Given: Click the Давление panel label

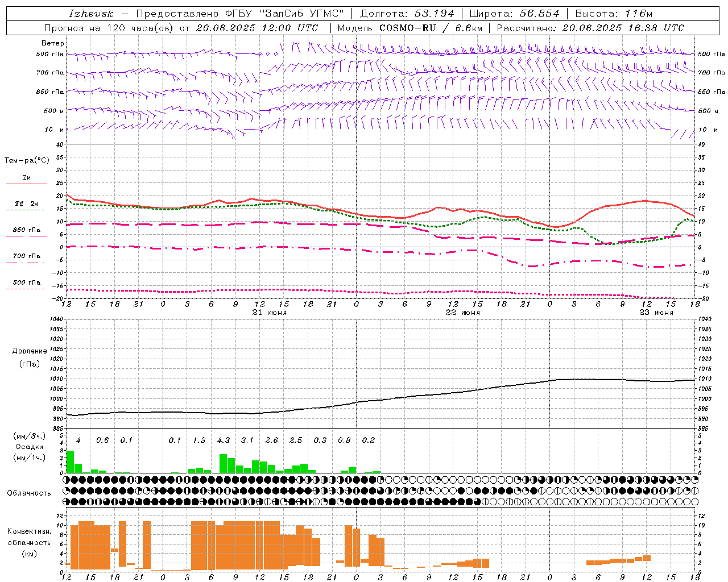Looking at the screenshot, I should tap(30, 351).
